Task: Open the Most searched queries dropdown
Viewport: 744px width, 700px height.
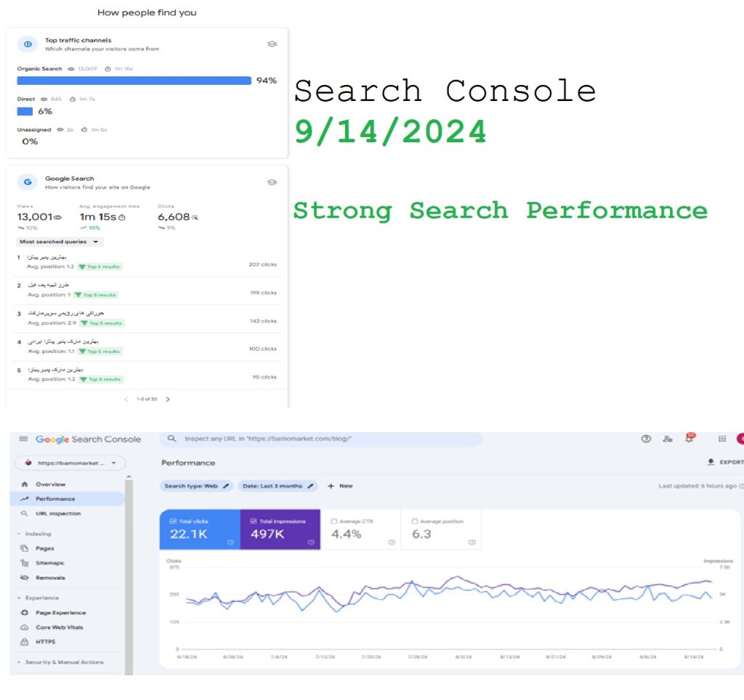Action: [x=60, y=242]
